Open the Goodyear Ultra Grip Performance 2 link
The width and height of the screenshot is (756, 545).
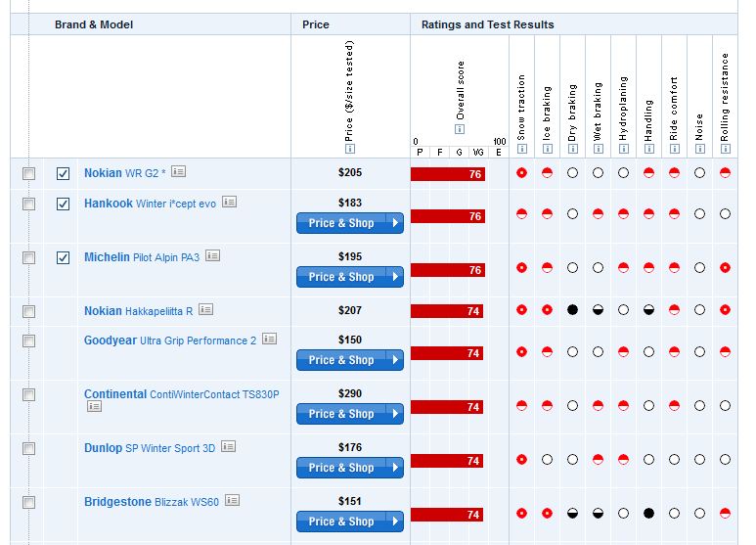[x=170, y=341]
